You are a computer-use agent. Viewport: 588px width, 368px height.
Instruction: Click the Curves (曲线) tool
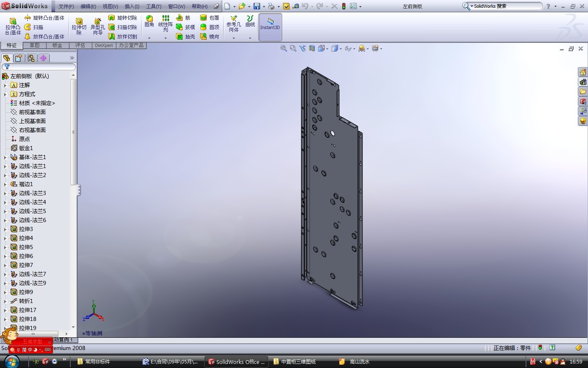tap(250, 21)
